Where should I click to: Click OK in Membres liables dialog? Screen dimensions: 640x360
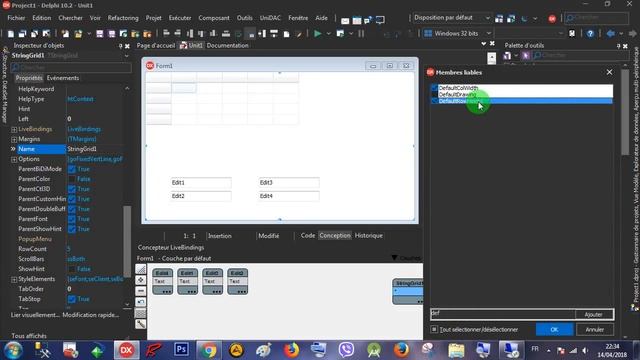tap(554, 329)
